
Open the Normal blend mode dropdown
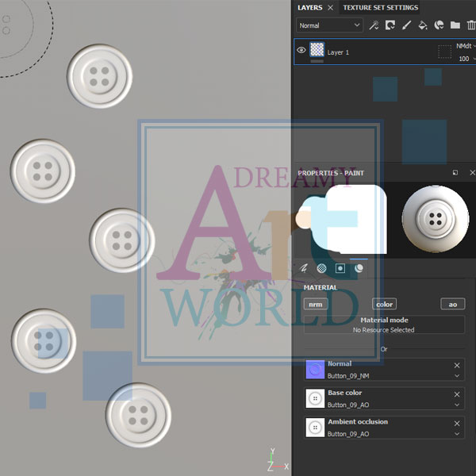pyautogui.click(x=329, y=25)
